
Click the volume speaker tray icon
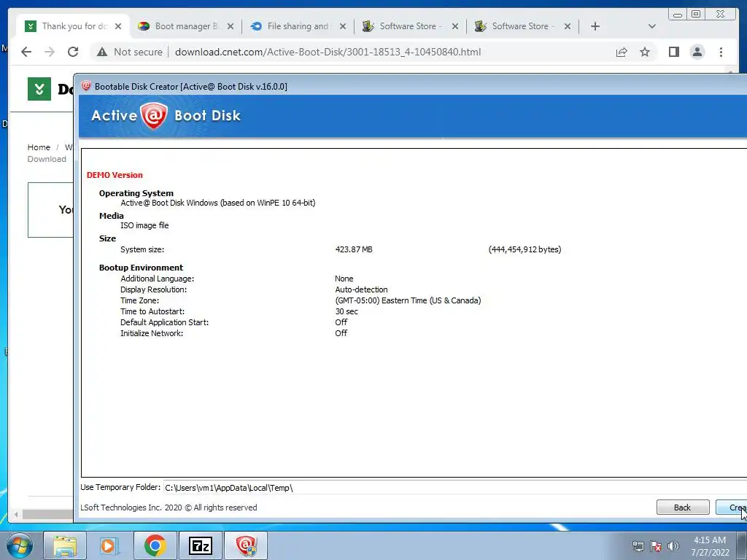pos(673,546)
